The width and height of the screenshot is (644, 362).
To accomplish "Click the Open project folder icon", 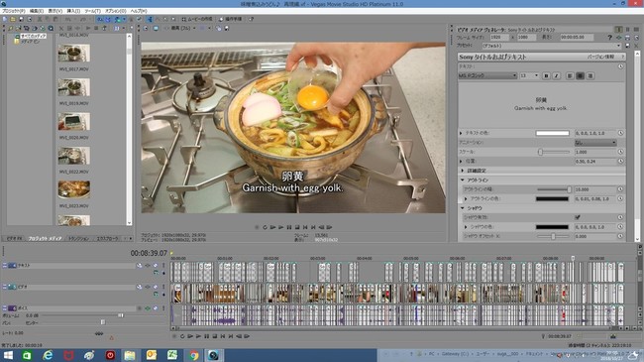I will 13,19.
